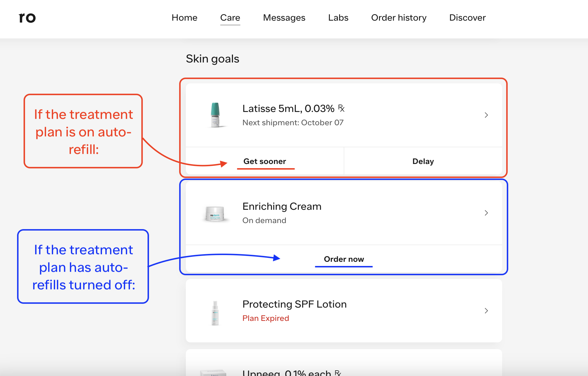Screen dimensions: 588x376
Task: Select the Care tab
Action: (x=230, y=18)
